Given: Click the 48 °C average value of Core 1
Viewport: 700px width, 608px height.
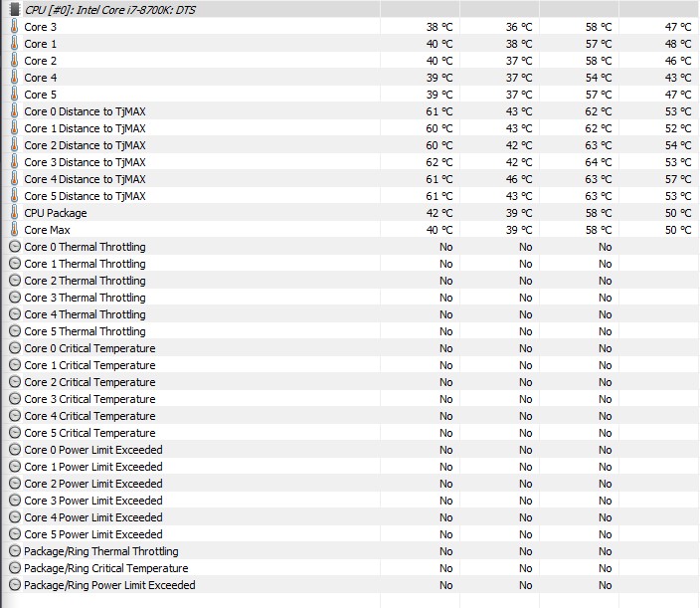Looking at the screenshot, I should (x=678, y=44).
